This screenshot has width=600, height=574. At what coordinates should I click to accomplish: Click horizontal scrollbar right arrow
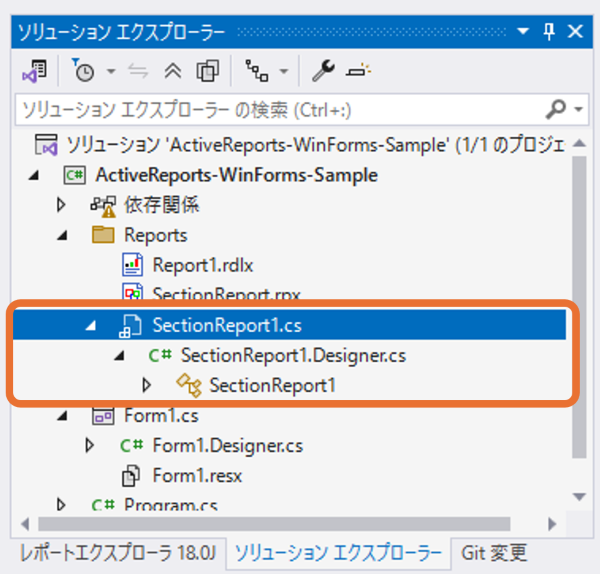(x=552, y=524)
